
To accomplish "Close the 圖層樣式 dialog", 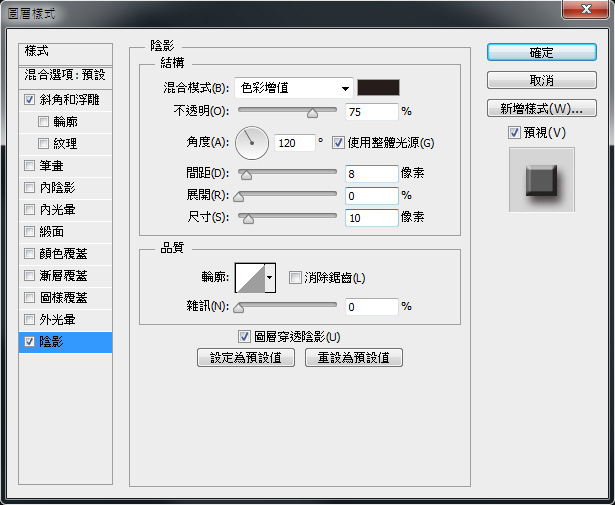I will coord(586,9).
